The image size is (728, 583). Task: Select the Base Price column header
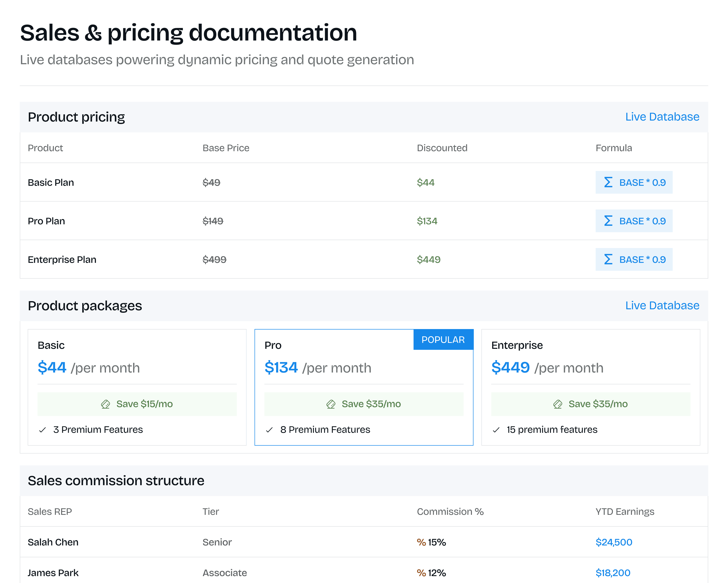[x=226, y=148]
